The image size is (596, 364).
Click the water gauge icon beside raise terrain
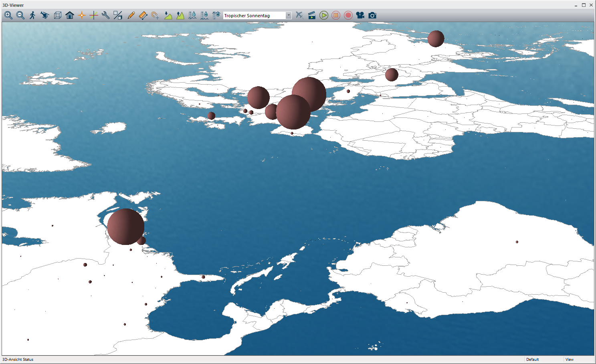pos(192,15)
